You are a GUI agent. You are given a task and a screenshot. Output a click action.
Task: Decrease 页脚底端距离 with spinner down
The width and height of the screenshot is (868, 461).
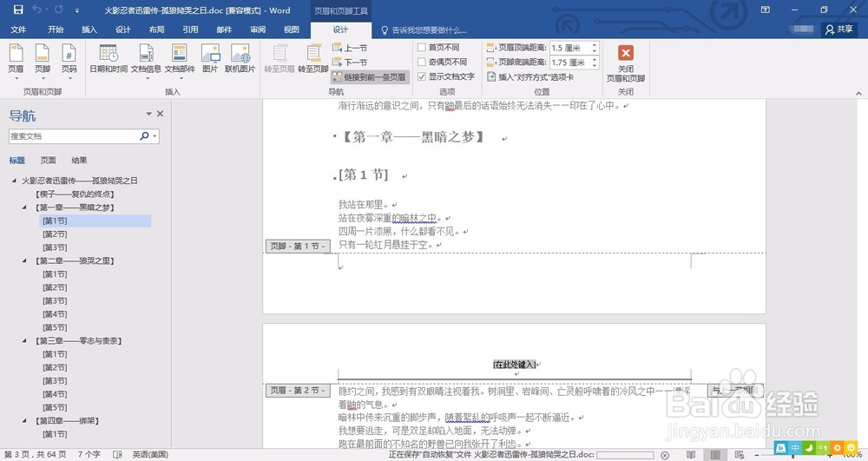(x=595, y=65)
